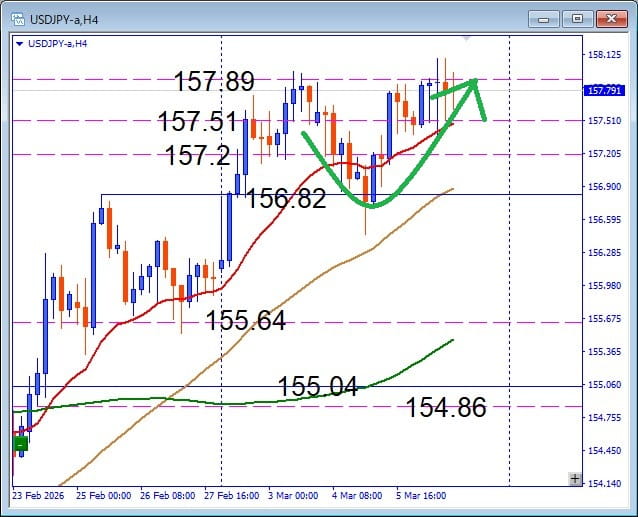Click the 154.140 price scale value
638x517 pixels.
click(x=605, y=483)
